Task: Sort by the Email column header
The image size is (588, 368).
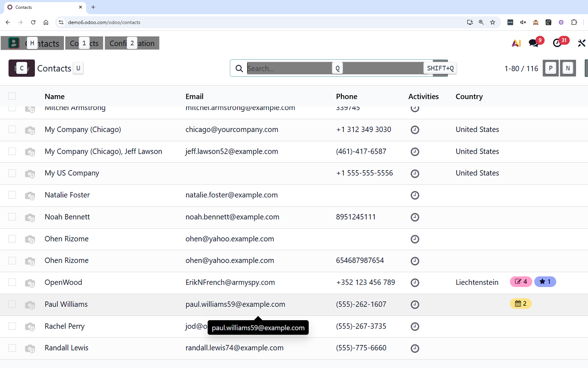Action: (x=194, y=97)
